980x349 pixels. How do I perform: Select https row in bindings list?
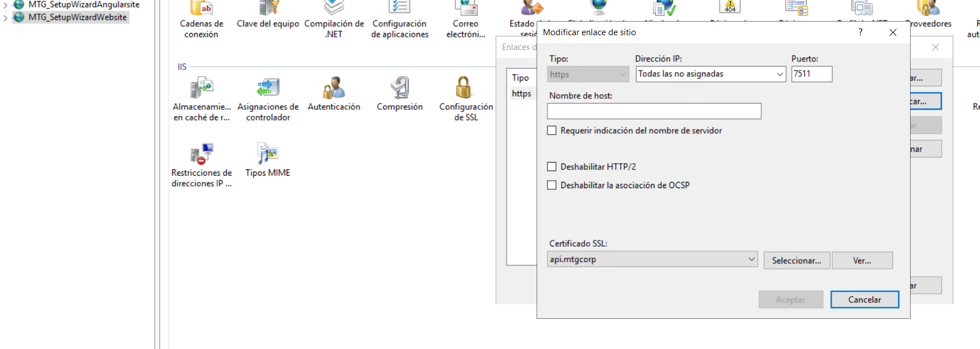(521, 93)
